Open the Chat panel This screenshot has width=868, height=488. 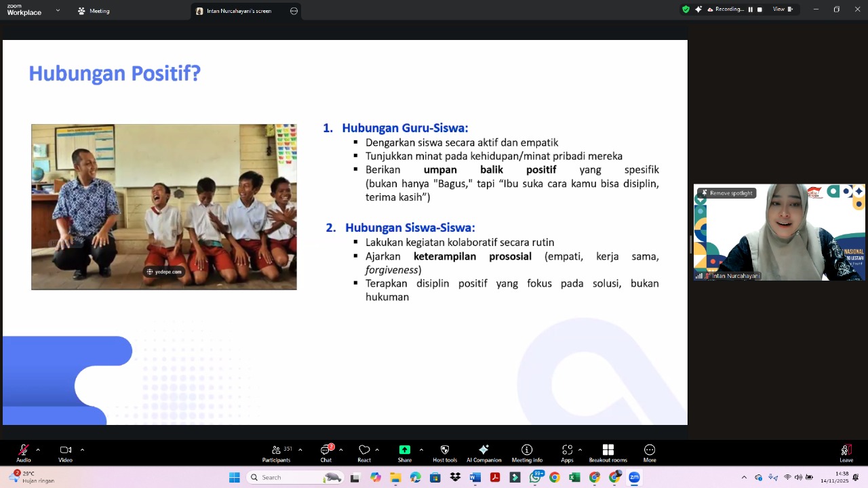326,451
